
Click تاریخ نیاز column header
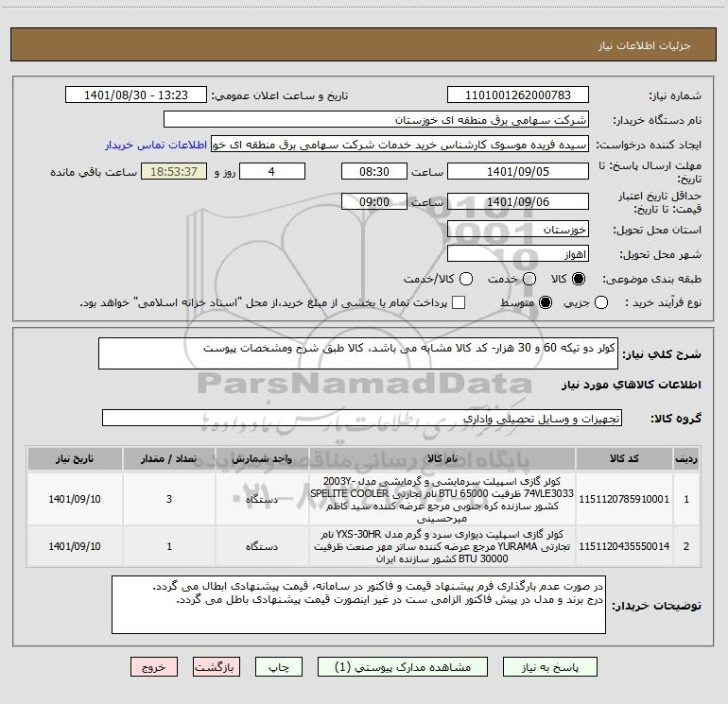(75, 458)
